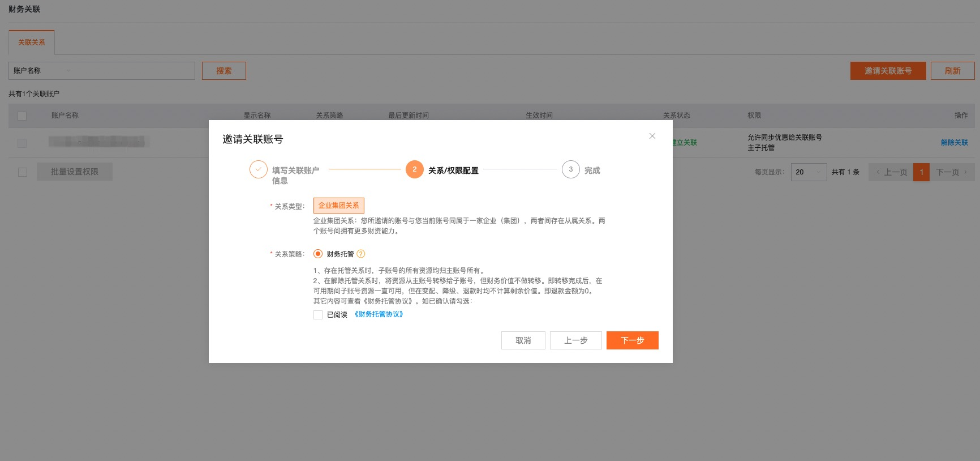Click the 主子托管 permission text

point(761,148)
